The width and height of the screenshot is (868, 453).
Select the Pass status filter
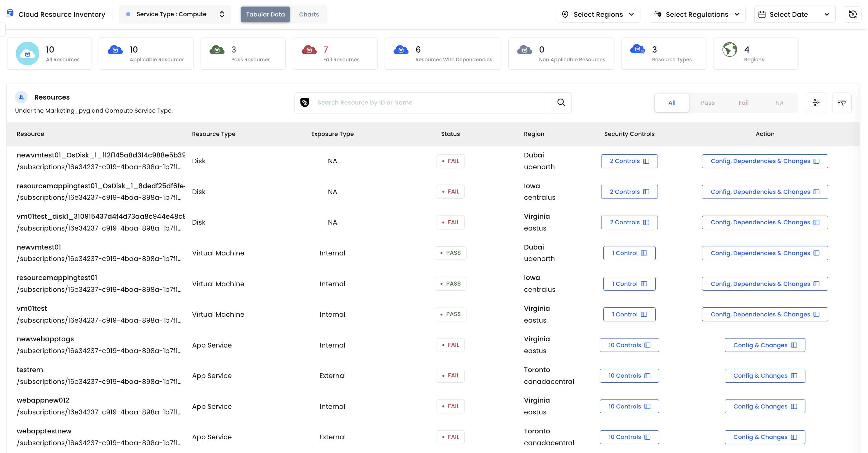tap(708, 103)
